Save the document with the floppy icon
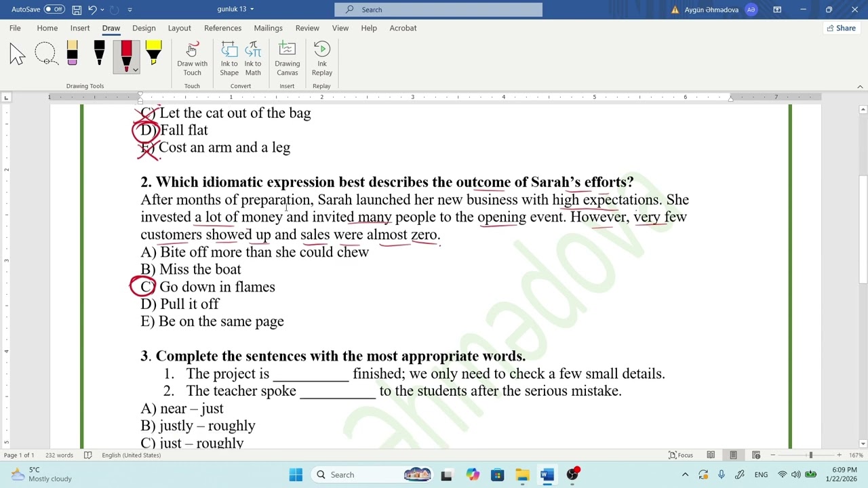This screenshot has height=488, width=868. pyautogui.click(x=77, y=9)
